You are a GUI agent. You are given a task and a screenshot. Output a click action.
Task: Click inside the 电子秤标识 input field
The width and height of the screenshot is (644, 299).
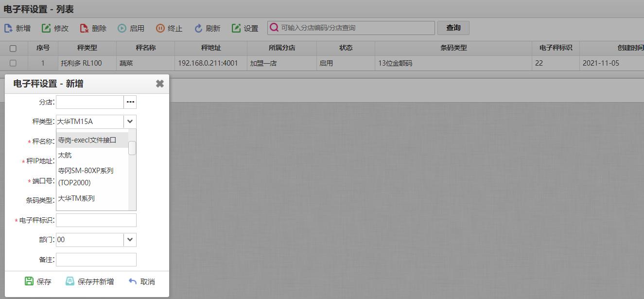click(96, 220)
